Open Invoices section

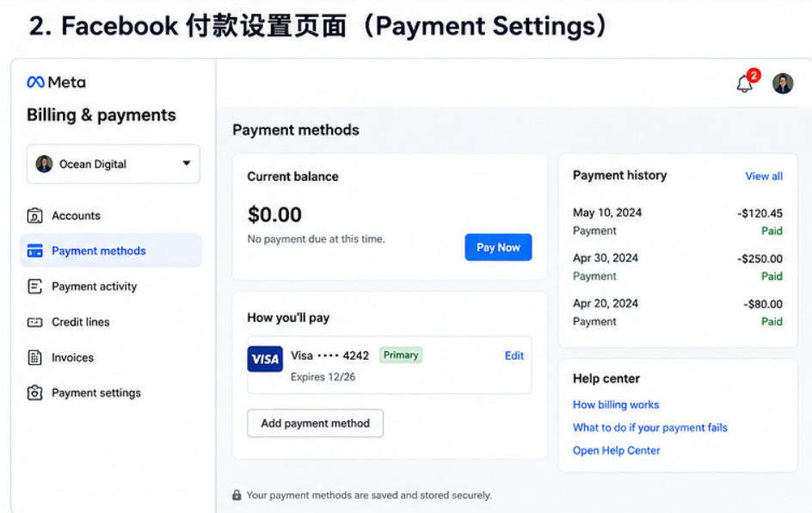(x=111, y=357)
